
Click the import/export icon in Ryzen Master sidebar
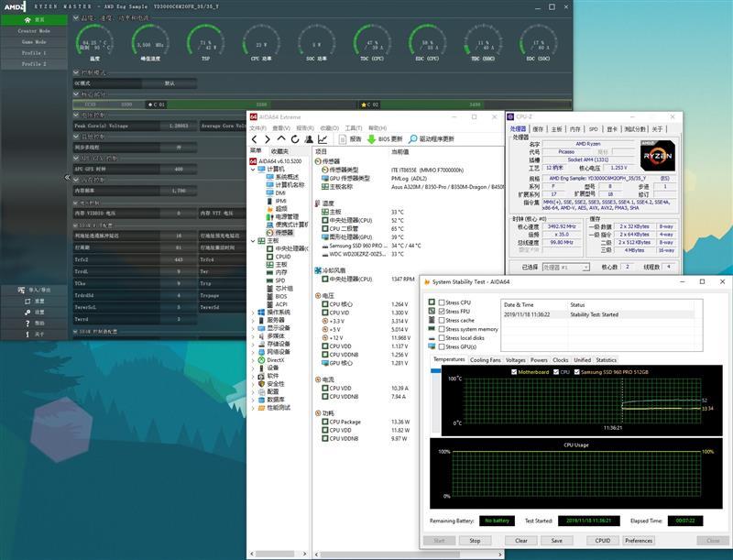point(21,290)
